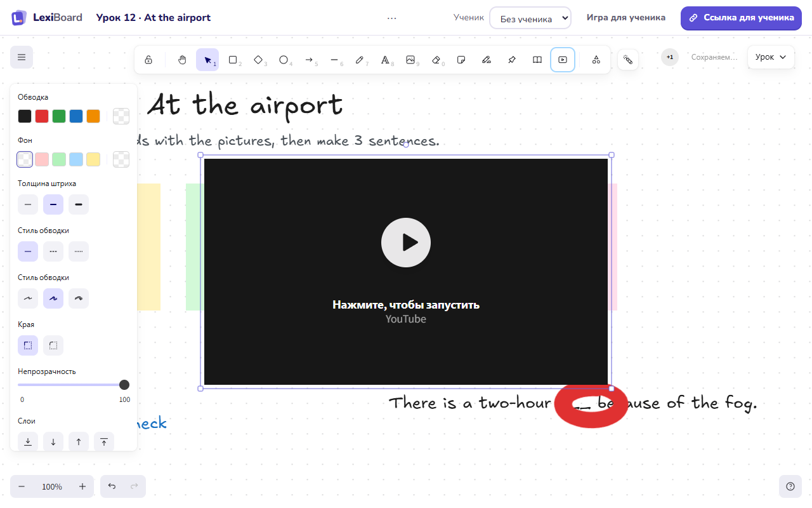Select the Diamond shape tool
812x508 pixels.
[258, 60]
